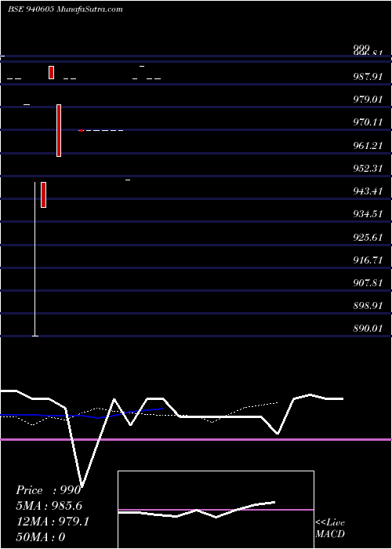This screenshot has width=392, height=549.
Task: Select the 970.11 price axis label
Action: pyautogui.click(x=368, y=122)
